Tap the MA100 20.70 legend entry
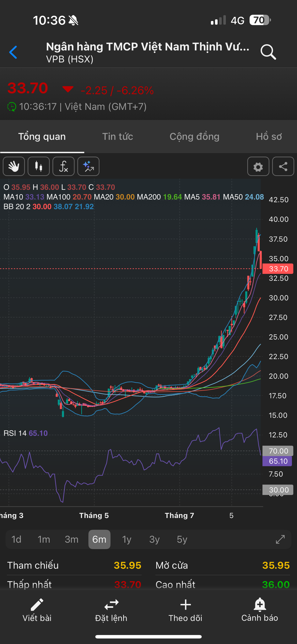 pyautogui.click(x=69, y=197)
